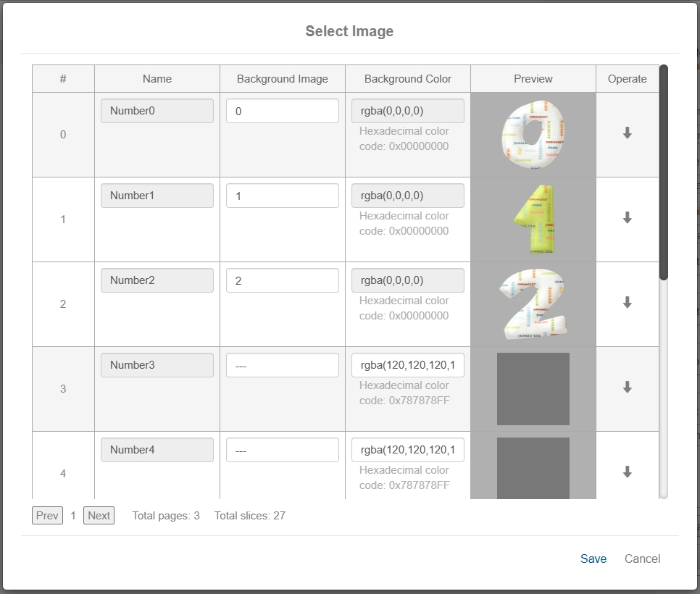Click background color field in Number1 row
The height and width of the screenshot is (594, 700).
pyautogui.click(x=408, y=196)
